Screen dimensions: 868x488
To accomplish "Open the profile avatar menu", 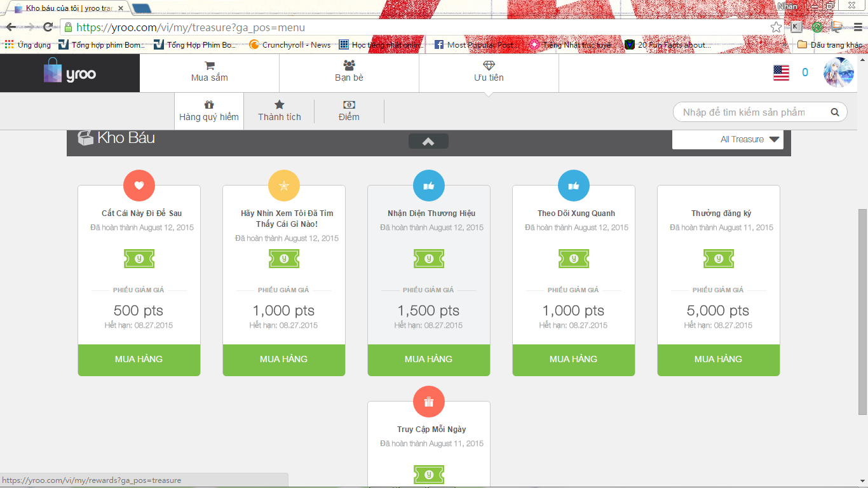I will (838, 72).
